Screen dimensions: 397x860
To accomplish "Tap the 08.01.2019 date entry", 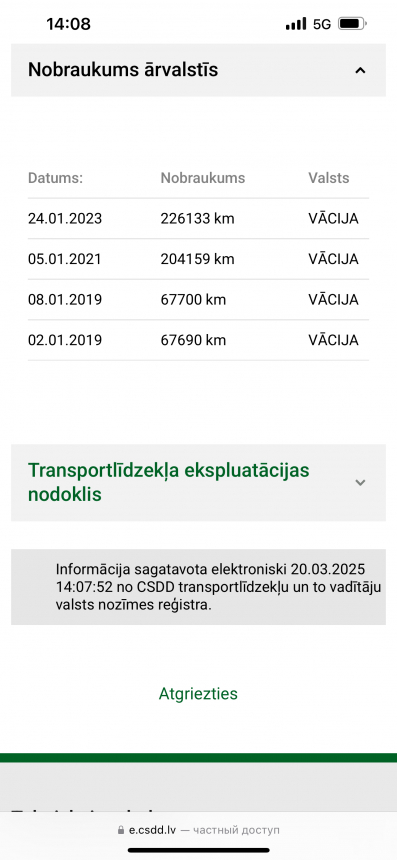I will click(x=65, y=299).
